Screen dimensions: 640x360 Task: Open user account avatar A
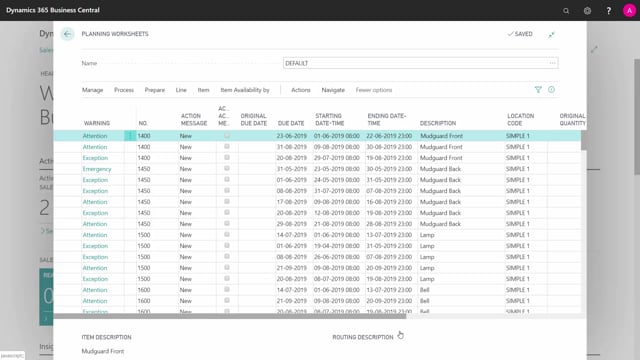coord(629,11)
